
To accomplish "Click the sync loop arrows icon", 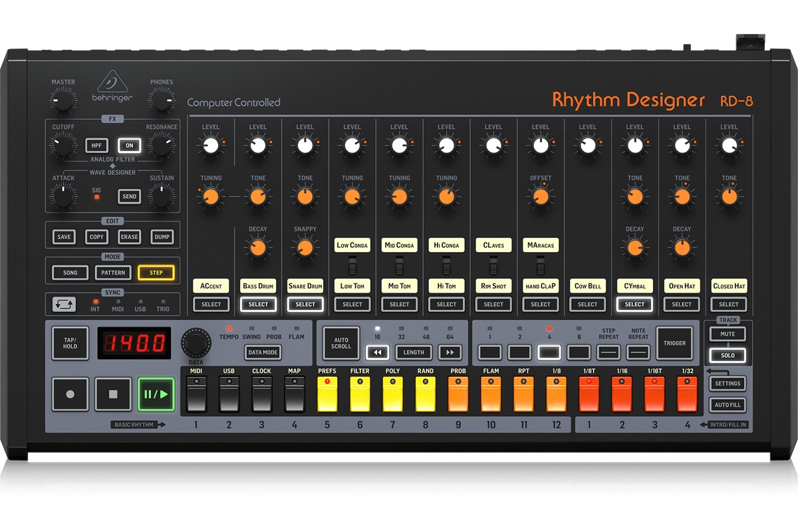I will click(65, 305).
